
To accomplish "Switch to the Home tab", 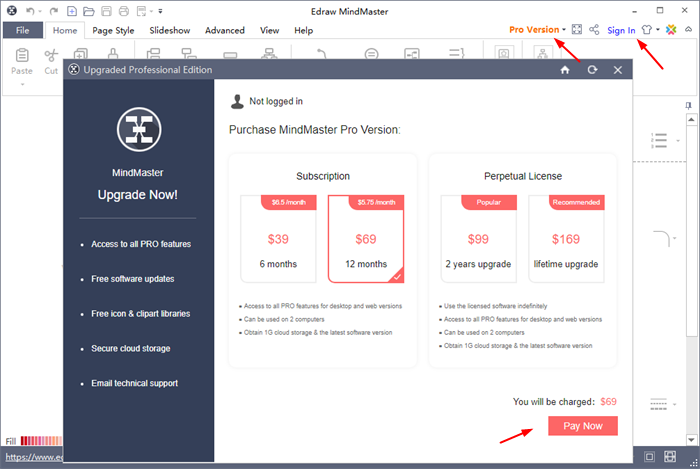I will click(65, 30).
